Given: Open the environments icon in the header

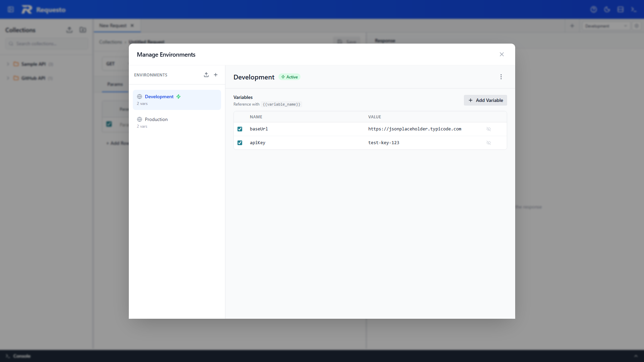Looking at the screenshot, I should click(x=621, y=9).
